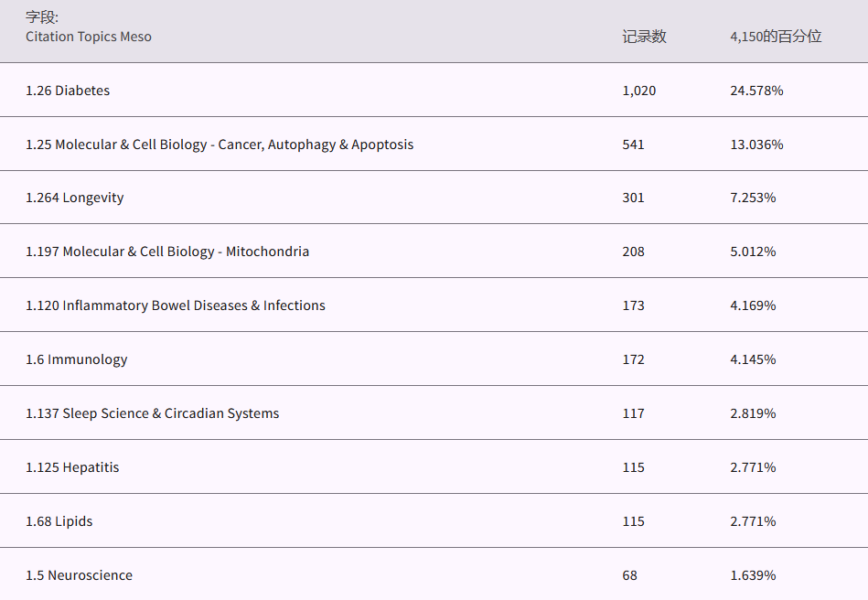Click the 4,150的百分位 column header

[x=776, y=37]
